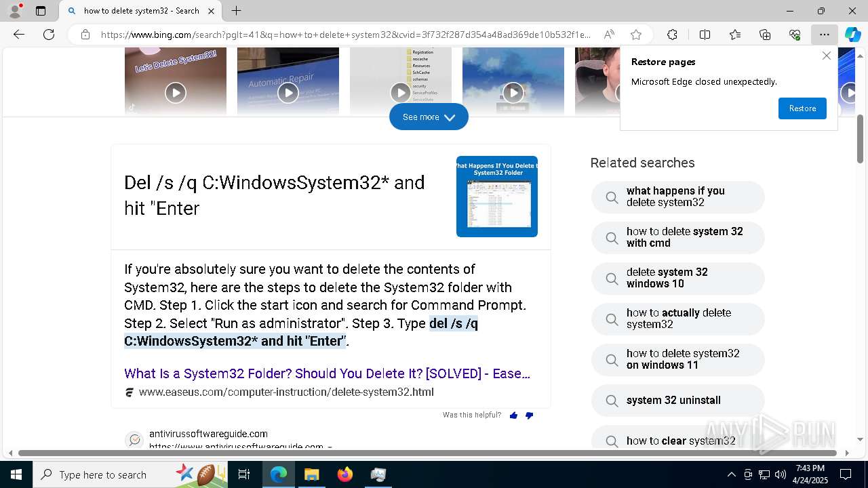Close the current browser tab
Screen dimensions: 868x488
pos(211,11)
